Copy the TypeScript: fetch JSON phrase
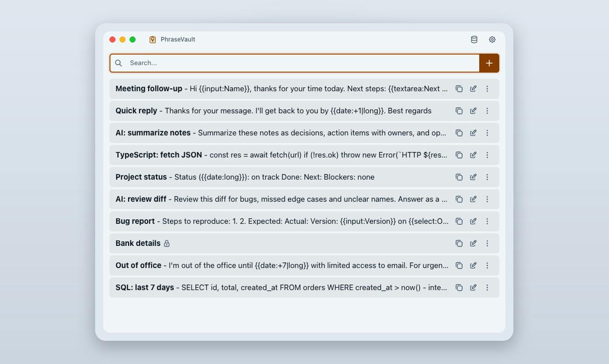The image size is (609, 364). click(x=459, y=155)
